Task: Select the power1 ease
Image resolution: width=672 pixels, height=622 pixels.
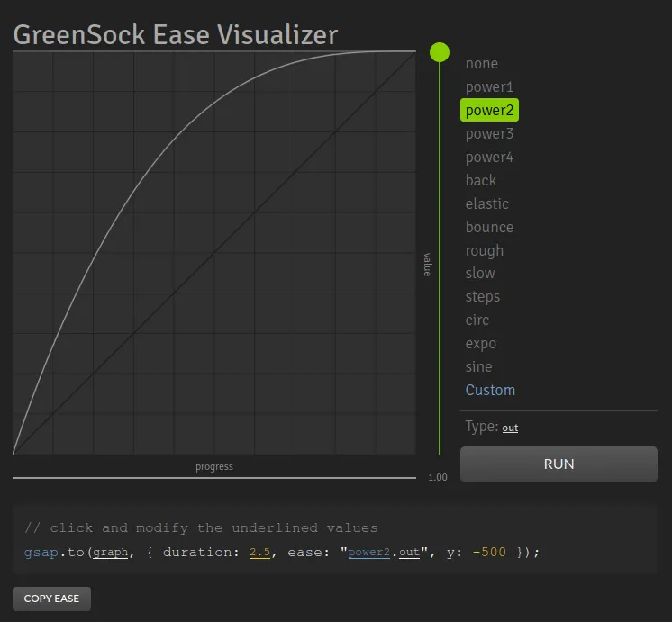Action: (x=489, y=87)
